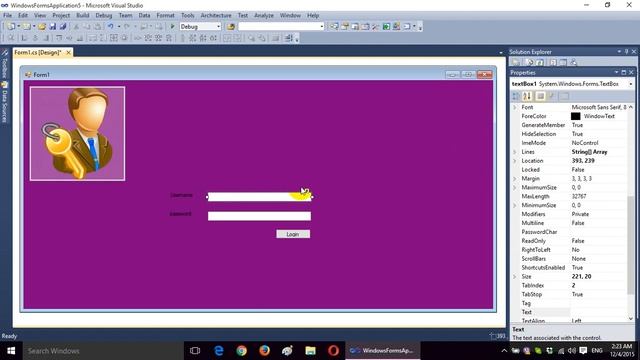640x360 pixels.
Task: Click the Find in Files icon
Action: point(231,27)
